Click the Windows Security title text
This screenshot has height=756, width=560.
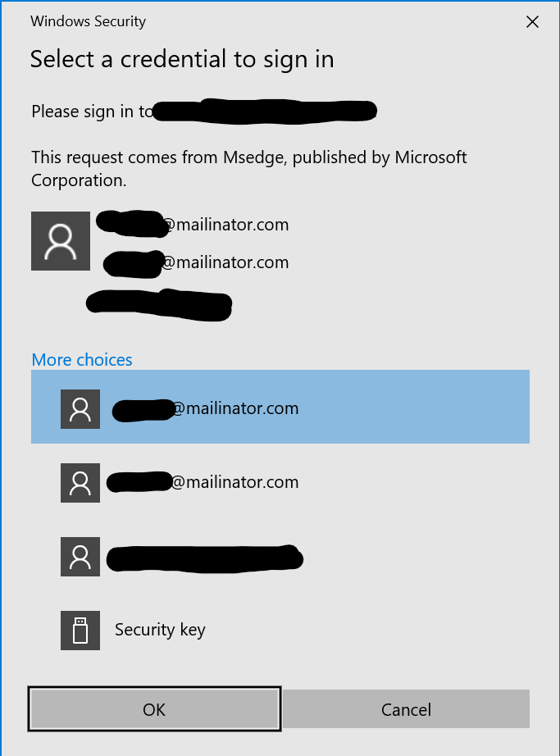(88, 21)
